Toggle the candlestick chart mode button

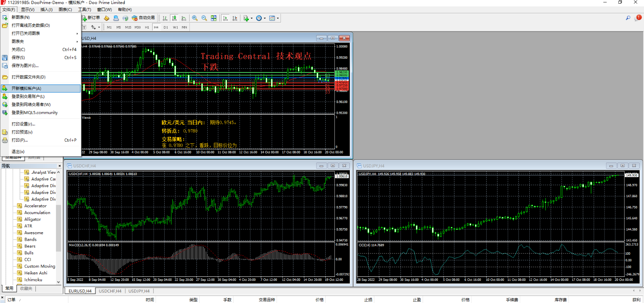click(x=174, y=18)
